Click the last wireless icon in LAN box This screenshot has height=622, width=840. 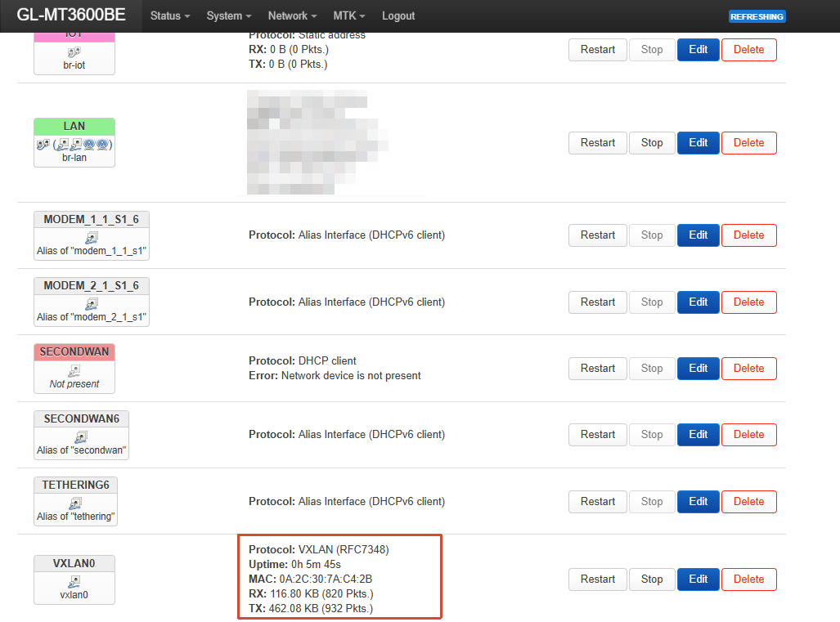[102, 144]
